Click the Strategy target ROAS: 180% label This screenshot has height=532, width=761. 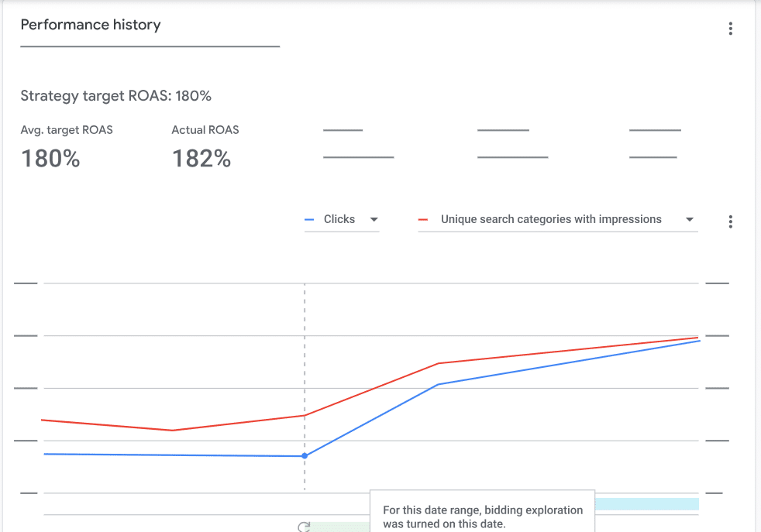(x=116, y=95)
